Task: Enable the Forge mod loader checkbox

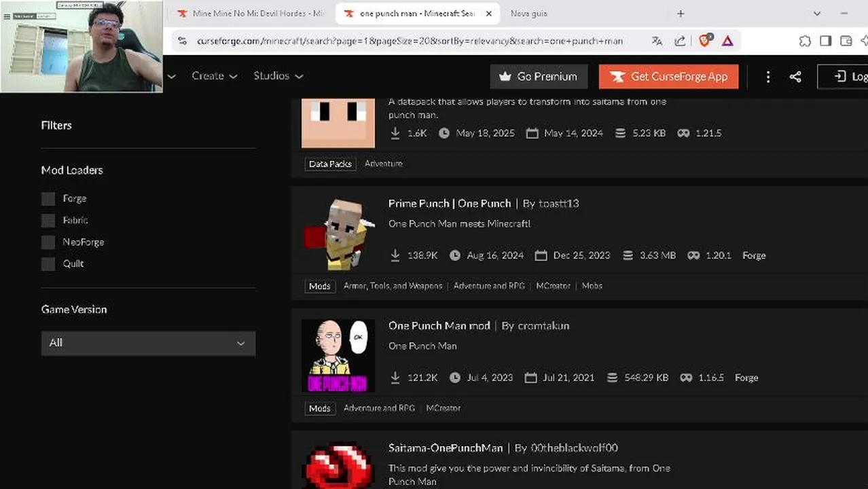Action: [x=48, y=199]
